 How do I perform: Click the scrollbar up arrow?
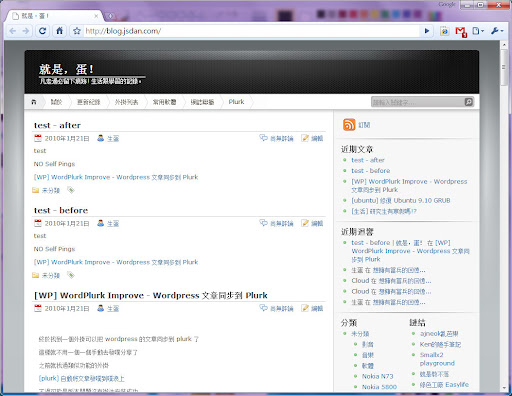(504, 45)
